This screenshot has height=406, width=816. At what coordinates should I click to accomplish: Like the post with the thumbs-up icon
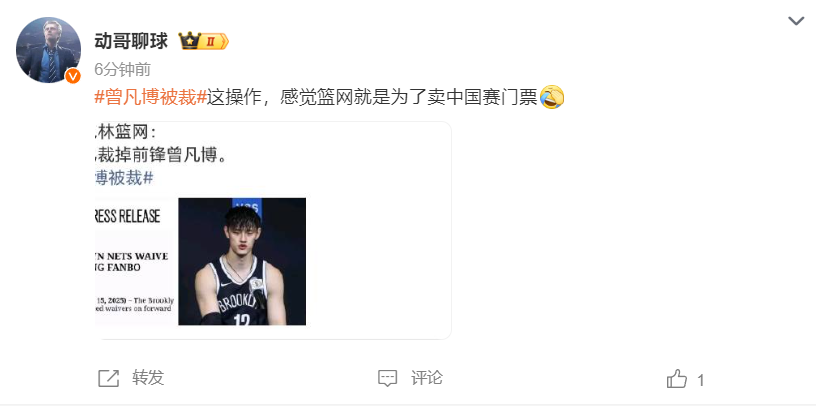(x=677, y=379)
